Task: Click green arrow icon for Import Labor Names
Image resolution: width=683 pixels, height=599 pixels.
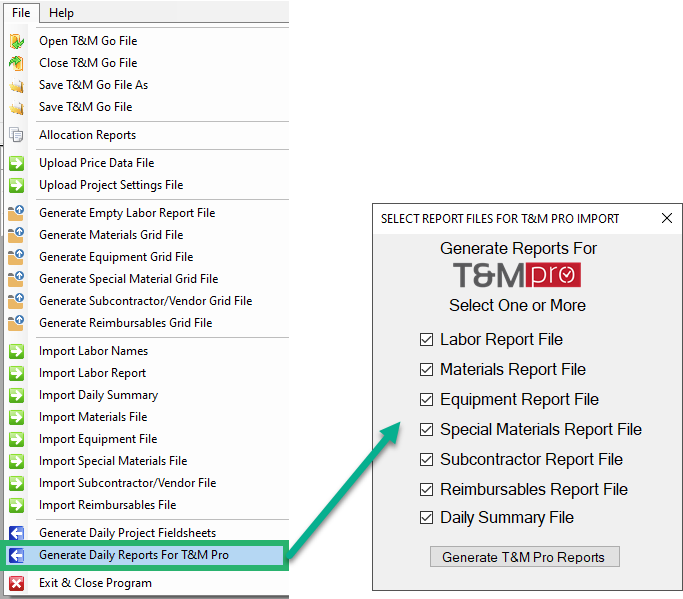Action: point(17,351)
